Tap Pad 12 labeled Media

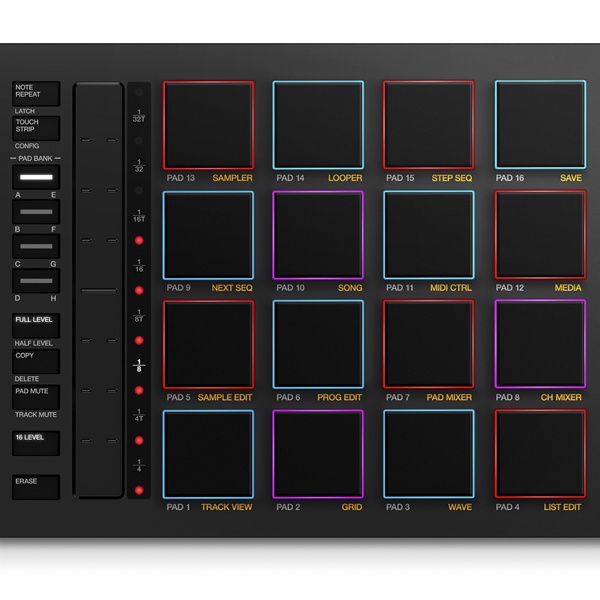click(x=540, y=235)
